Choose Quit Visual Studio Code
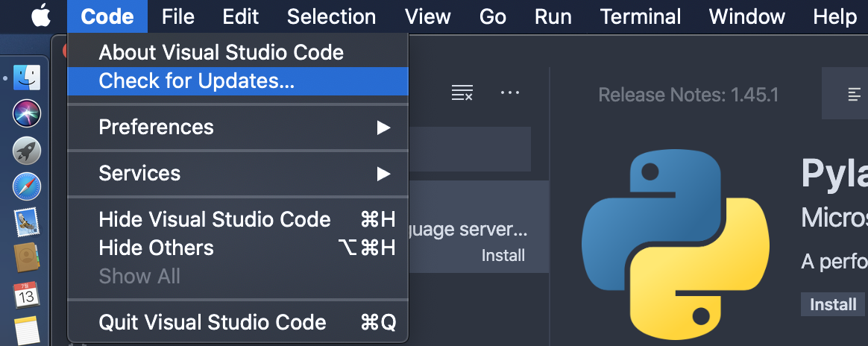The height and width of the screenshot is (346, 868). 237,322
